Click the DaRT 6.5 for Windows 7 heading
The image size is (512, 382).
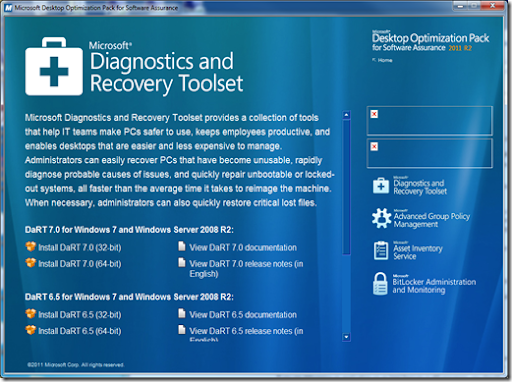click(x=129, y=297)
